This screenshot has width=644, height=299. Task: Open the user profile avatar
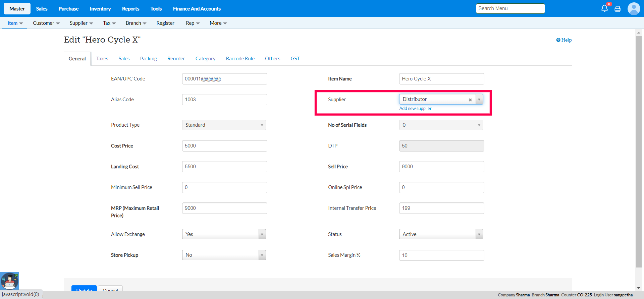point(634,9)
